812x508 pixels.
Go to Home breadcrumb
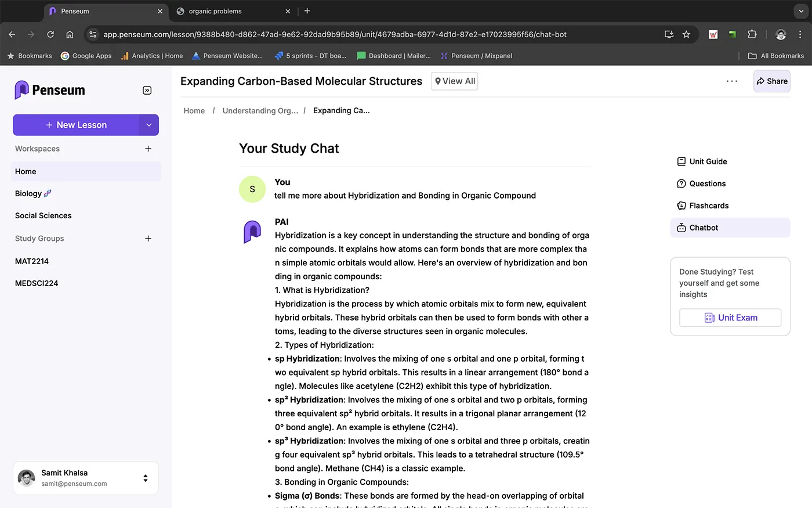[194, 111]
